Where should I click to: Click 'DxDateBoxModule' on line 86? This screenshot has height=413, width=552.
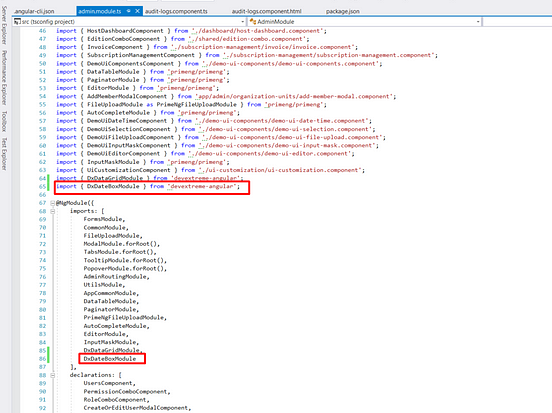pos(109,359)
